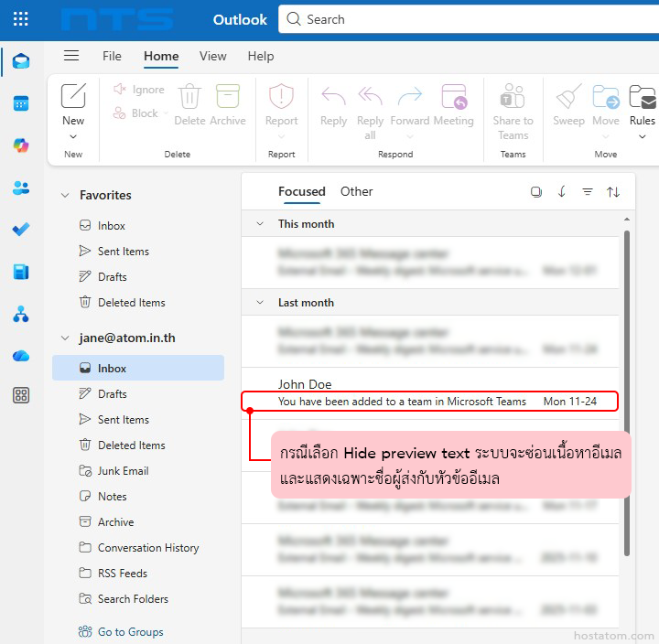
Task: Toggle the navigation pane hamburger icon
Action: pos(71,56)
